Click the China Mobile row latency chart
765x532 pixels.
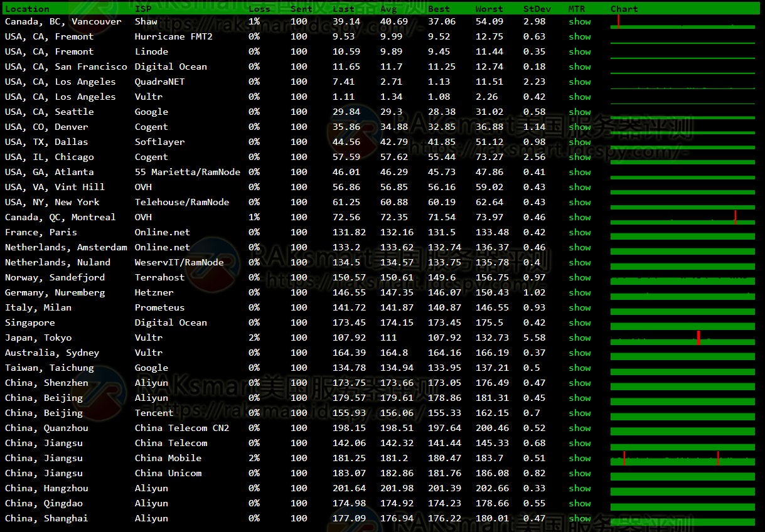683,458
